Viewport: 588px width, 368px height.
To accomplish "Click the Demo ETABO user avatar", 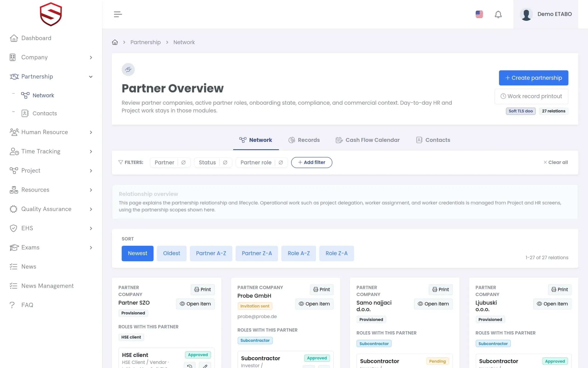I will [x=526, y=14].
